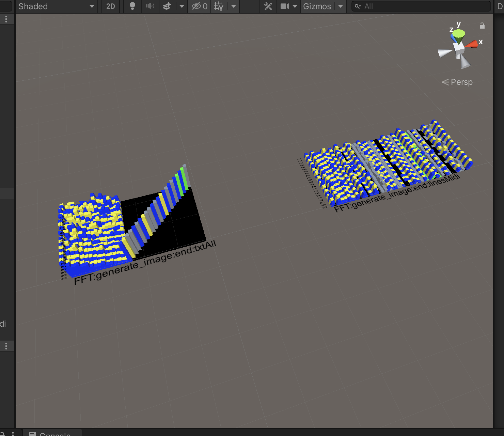Toggle scene audio with the speaker icon
Image resolution: width=504 pixels, height=436 pixels.
tap(150, 6)
